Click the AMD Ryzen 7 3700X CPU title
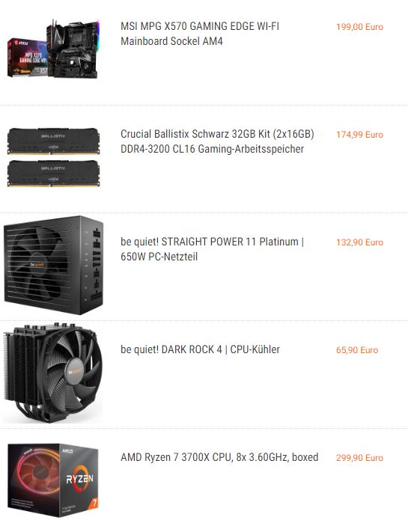This screenshot has height=532, width=408. point(219,457)
